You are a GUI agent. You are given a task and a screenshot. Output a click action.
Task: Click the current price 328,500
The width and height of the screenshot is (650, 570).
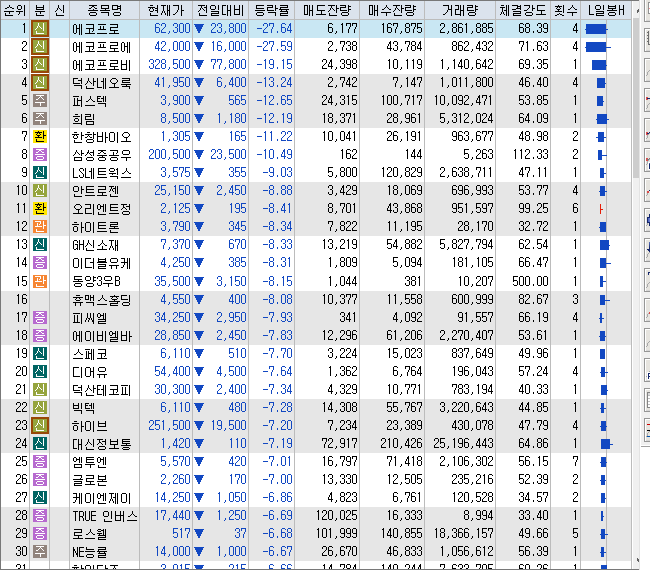[169, 65]
